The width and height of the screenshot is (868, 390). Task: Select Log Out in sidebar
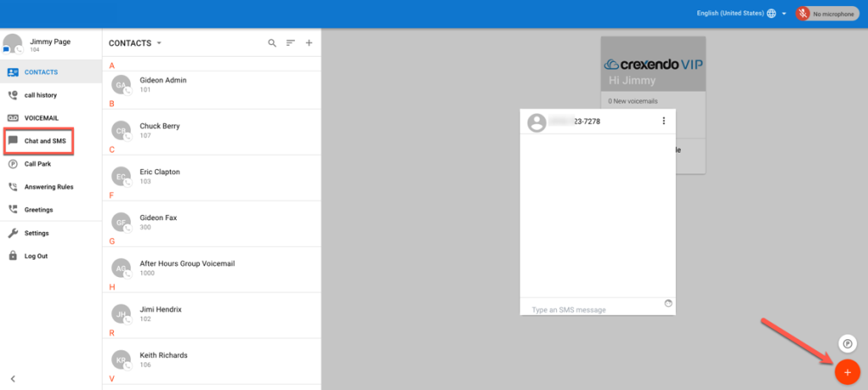51,256
